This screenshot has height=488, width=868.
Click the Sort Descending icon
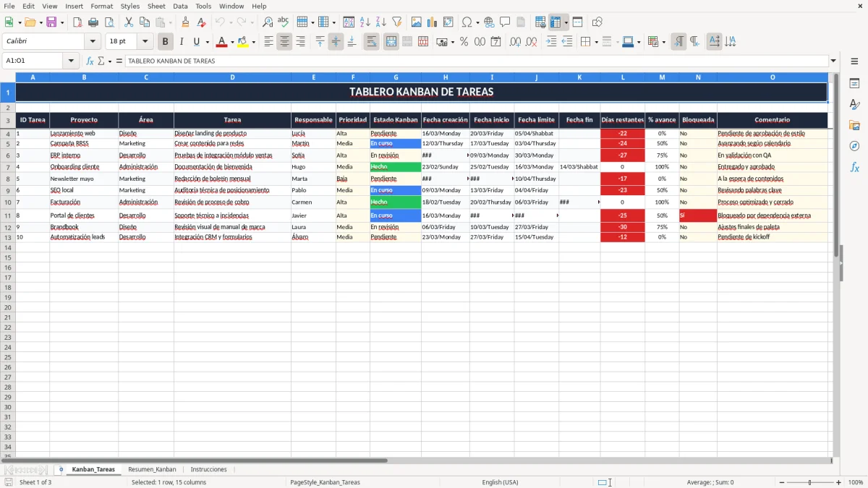tap(381, 22)
